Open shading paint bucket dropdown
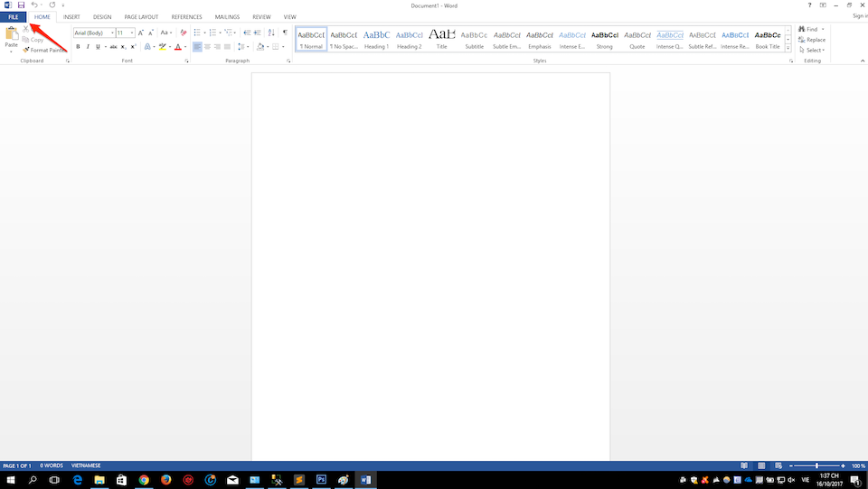Screen dimensions: 868x489 268,47
